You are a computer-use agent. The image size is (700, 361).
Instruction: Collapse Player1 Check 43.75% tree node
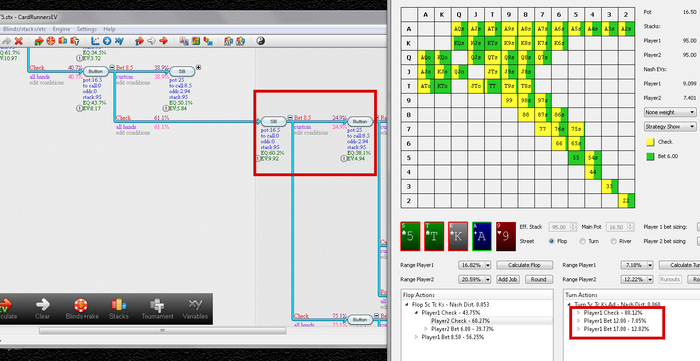coord(417,313)
